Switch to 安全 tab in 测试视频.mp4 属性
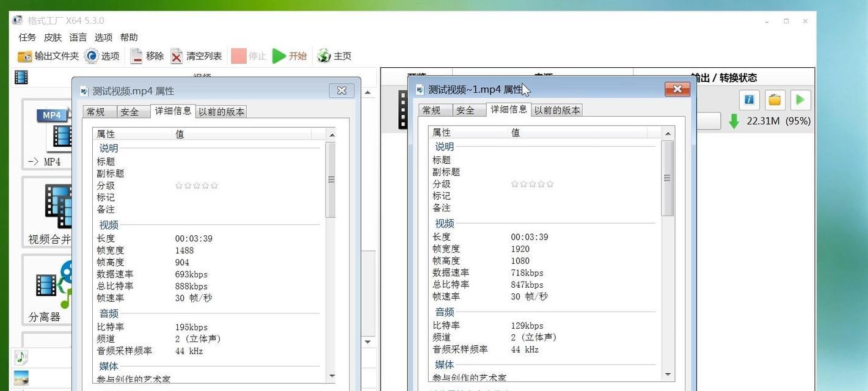868x391 pixels. click(x=134, y=112)
